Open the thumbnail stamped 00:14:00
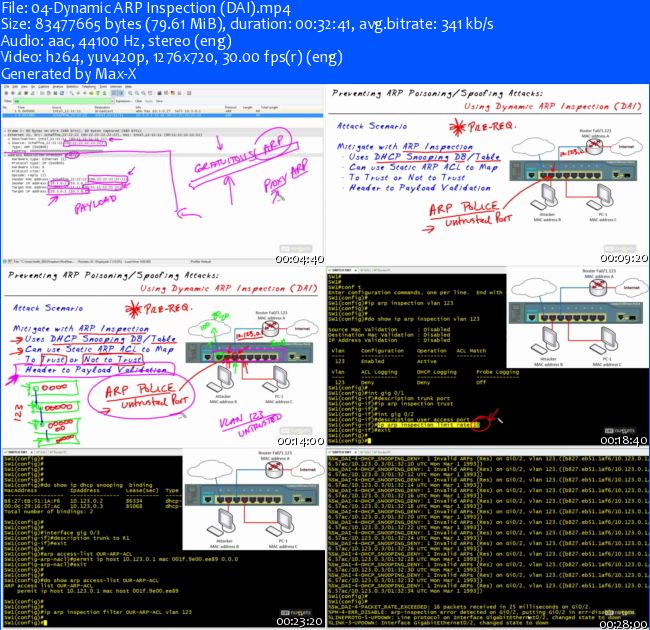Screen dimensions: 650x630 (163, 357)
